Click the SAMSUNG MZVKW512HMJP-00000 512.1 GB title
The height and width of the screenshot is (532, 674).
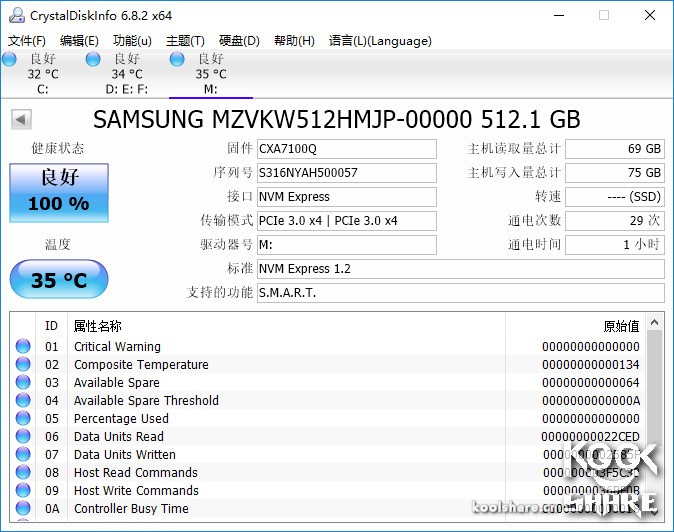pyautogui.click(x=337, y=119)
